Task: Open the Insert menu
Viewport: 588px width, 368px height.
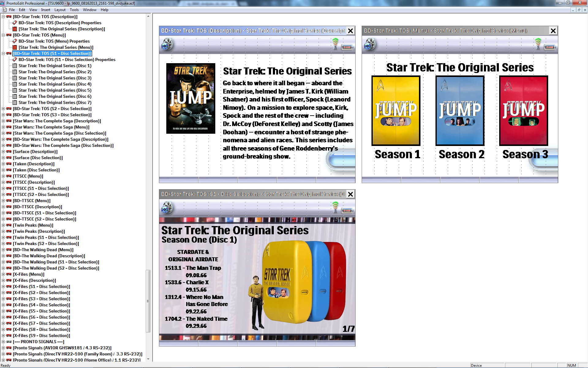Action: pos(46,10)
